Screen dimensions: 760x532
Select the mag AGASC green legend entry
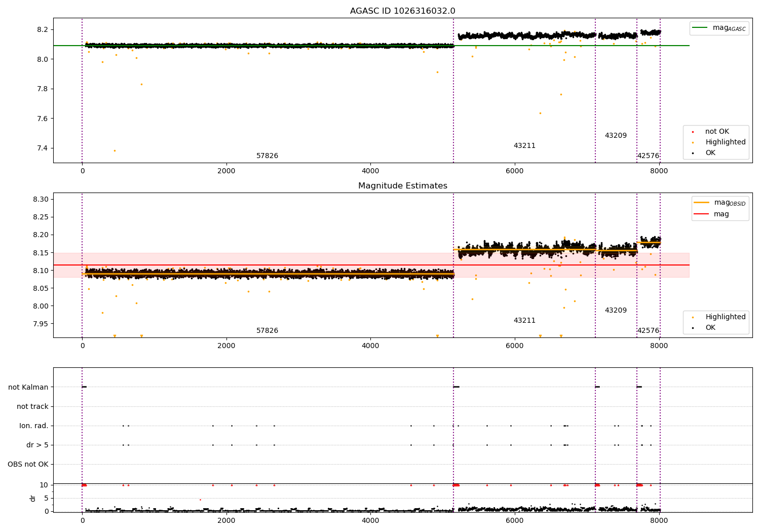(718, 28)
